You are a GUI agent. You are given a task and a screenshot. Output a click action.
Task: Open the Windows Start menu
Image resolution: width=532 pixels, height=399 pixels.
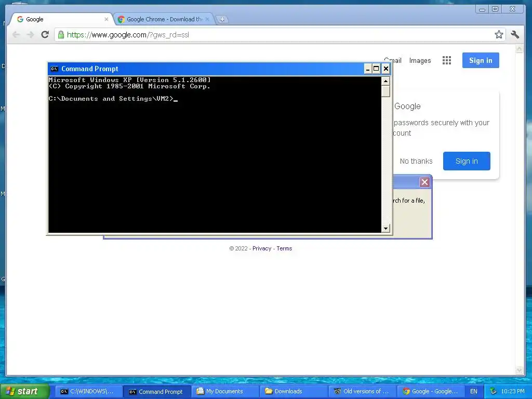24,391
